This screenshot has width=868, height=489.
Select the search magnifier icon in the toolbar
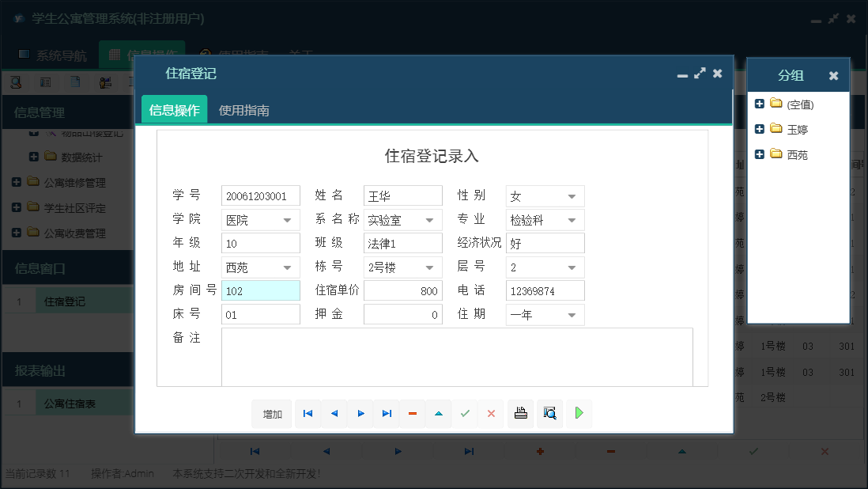click(x=549, y=413)
